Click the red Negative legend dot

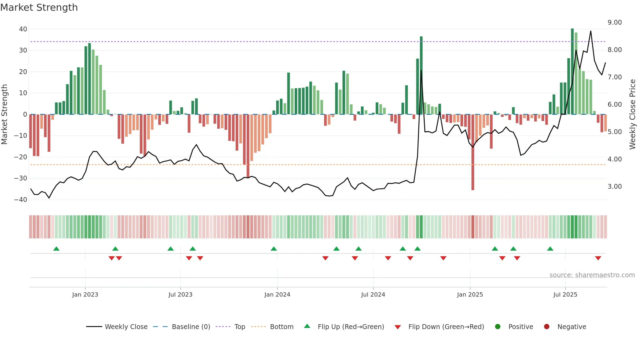click(547, 327)
